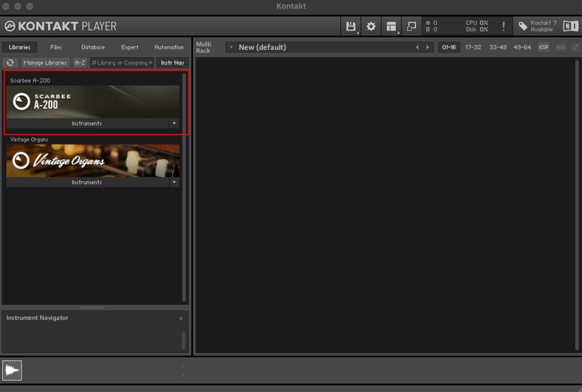This screenshot has width=582, height=392.
Task: Show rack page 33-48
Action: [498, 47]
